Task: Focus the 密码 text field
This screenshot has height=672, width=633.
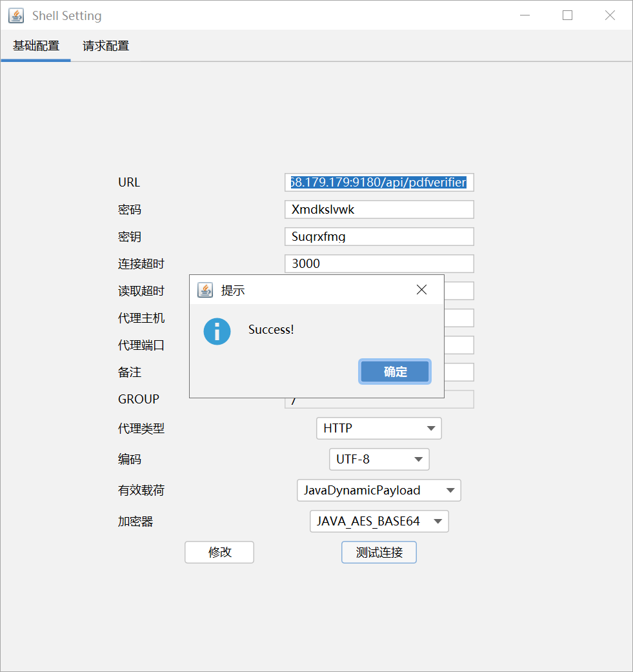Action: coord(379,210)
